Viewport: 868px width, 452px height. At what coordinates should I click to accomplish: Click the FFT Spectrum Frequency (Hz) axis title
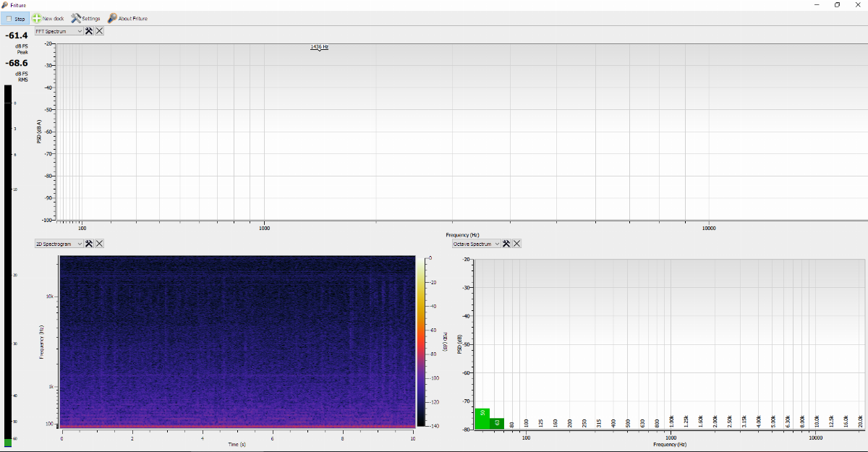462,235
